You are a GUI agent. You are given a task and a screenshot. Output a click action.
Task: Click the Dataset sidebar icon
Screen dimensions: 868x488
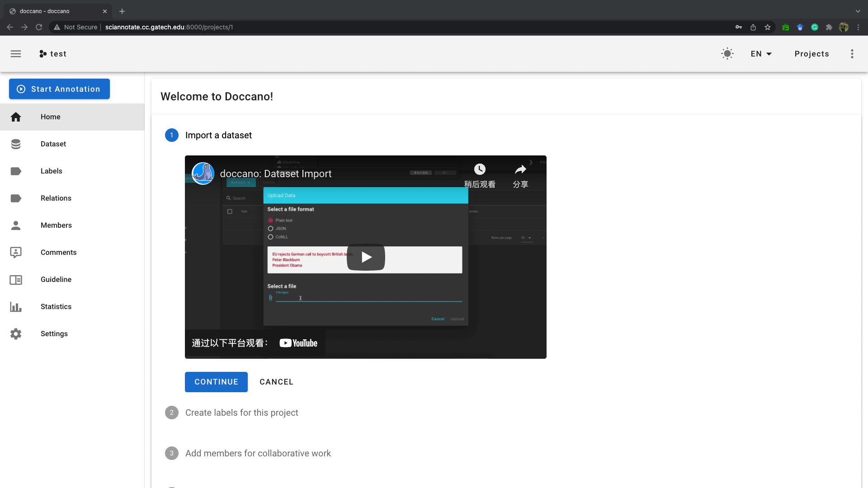(15, 144)
